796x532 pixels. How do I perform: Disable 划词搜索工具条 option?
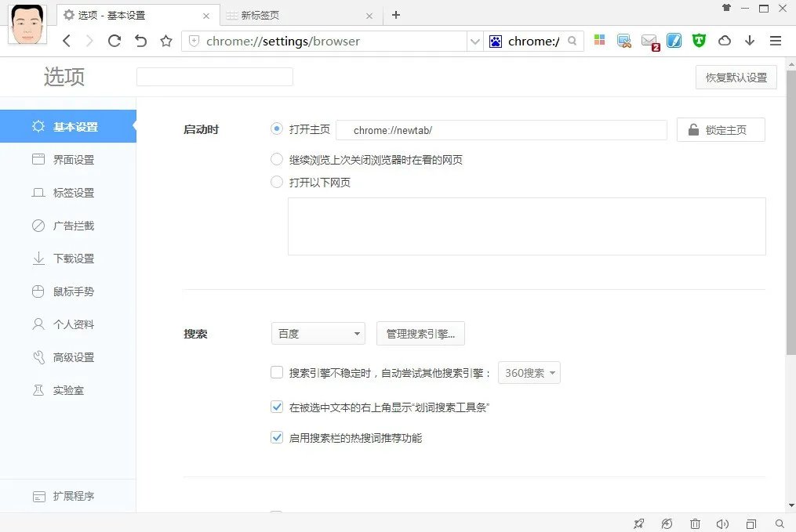coord(276,407)
